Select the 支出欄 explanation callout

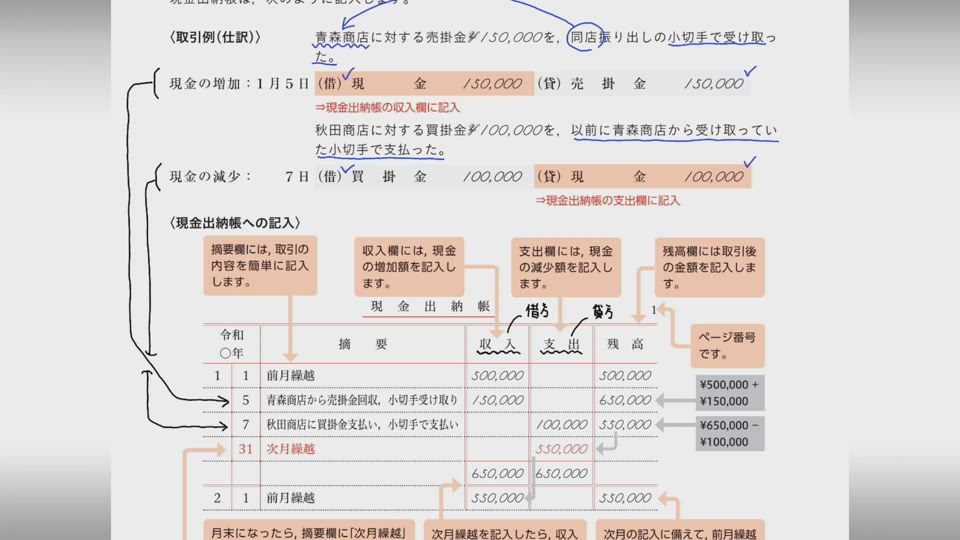pyautogui.click(x=567, y=266)
